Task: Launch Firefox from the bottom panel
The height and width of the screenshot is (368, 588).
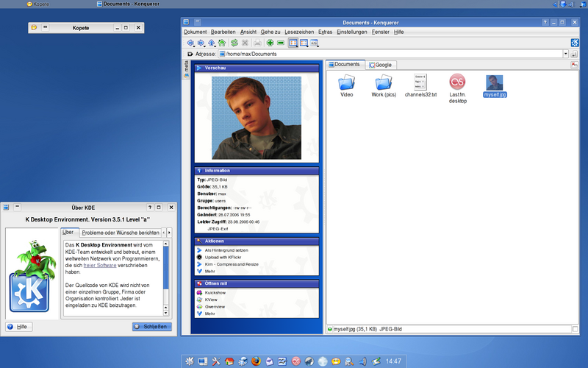Action: click(x=256, y=361)
